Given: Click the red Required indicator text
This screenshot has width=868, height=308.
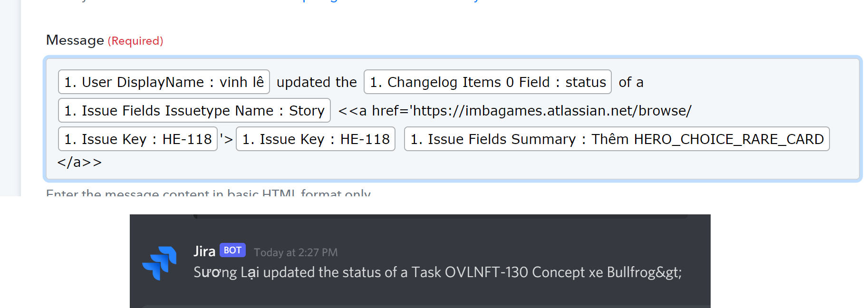Looking at the screenshot, I should [x=135, y=41].
